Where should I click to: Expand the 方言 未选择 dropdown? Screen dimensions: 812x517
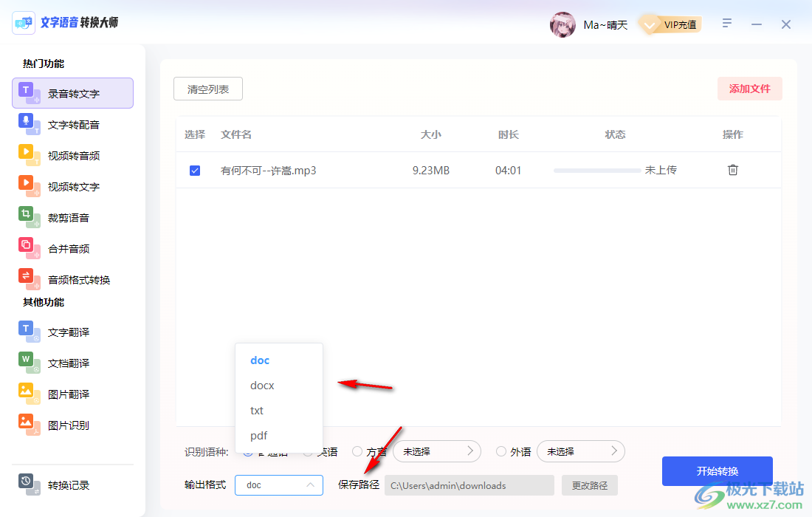tap(437, 451)
